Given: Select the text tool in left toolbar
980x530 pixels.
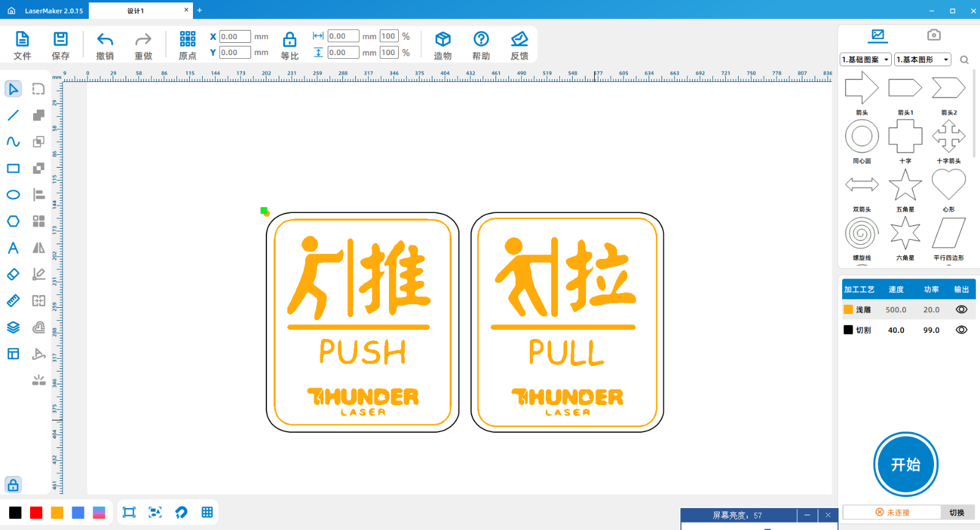Looking at the screenshot, I should tap(13, 248).
